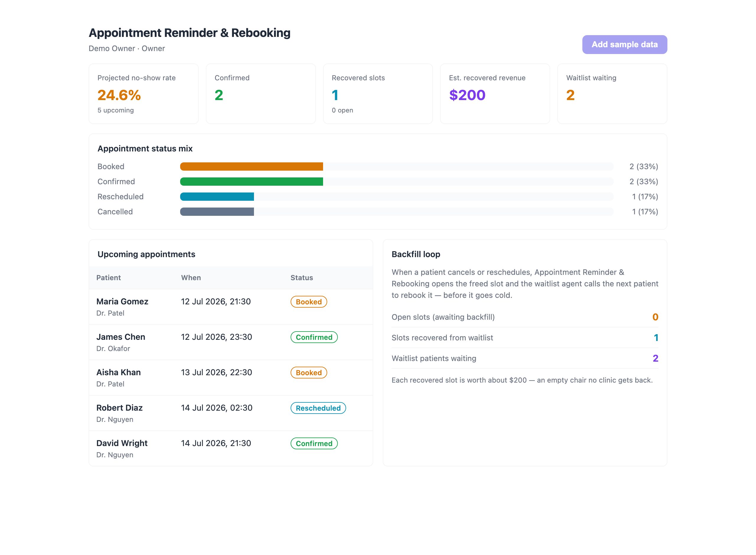Open the Maria Gomez appointment row

pos(231,307)
